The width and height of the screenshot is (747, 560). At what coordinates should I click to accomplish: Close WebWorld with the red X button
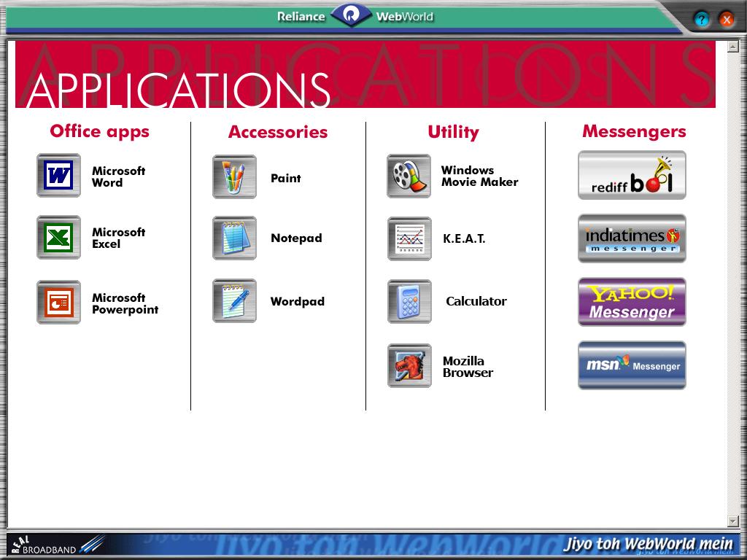(727, 20)
